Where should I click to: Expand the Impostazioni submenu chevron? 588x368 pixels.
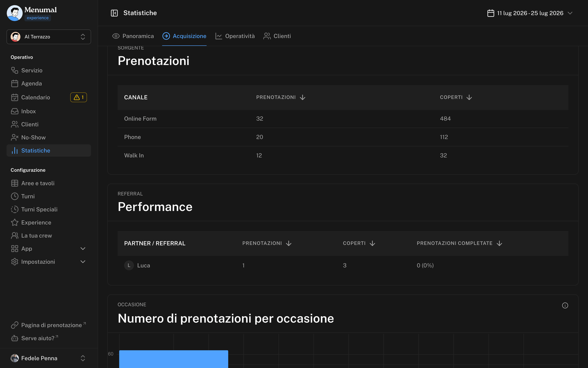click(x=83, y=262)
